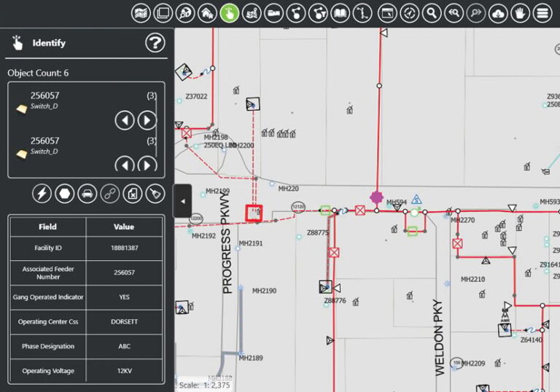Click Gang Operated Indicator field cell

(x=48, y=297)
